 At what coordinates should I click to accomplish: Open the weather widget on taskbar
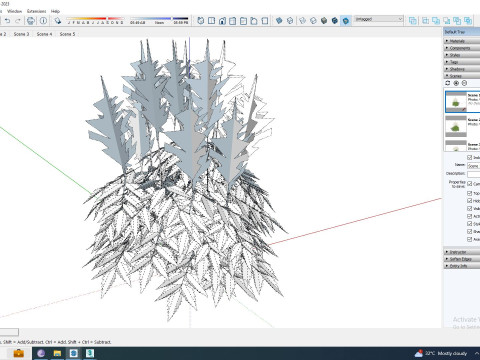pos(441,353)
